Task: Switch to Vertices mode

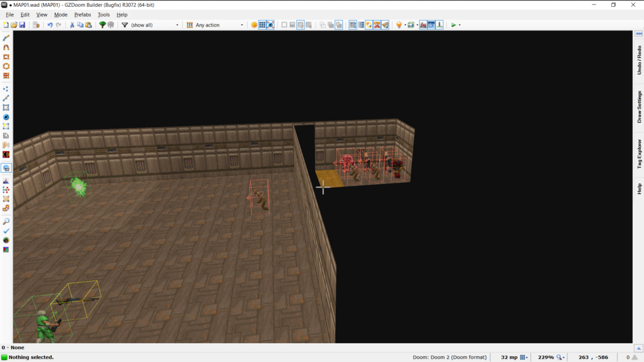Action: (x=6, y=89)
